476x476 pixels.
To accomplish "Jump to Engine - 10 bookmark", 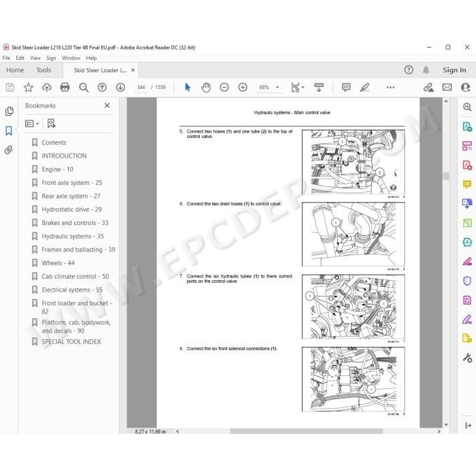I will [x=57, y=169].
